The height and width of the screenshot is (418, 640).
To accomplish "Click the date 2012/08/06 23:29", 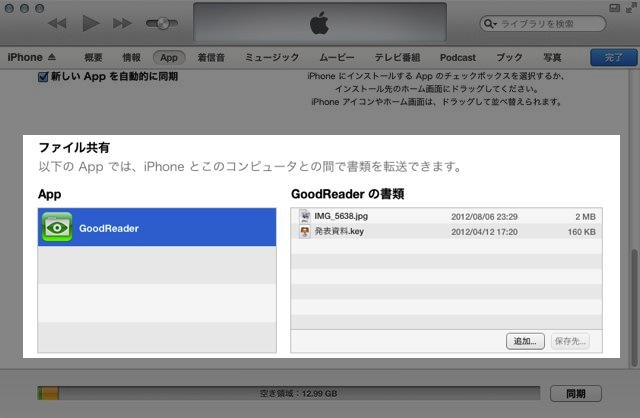I will point(484,217).
